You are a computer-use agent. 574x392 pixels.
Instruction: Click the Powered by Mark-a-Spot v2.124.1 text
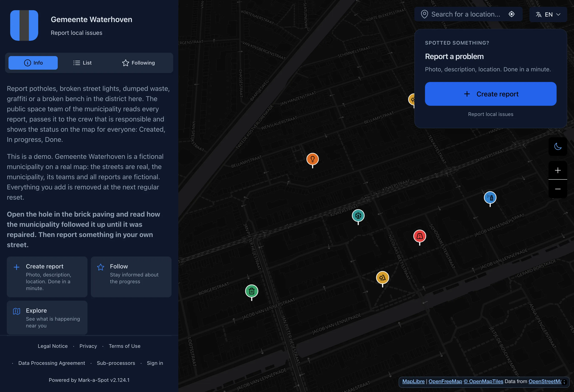tap(89, 380)
